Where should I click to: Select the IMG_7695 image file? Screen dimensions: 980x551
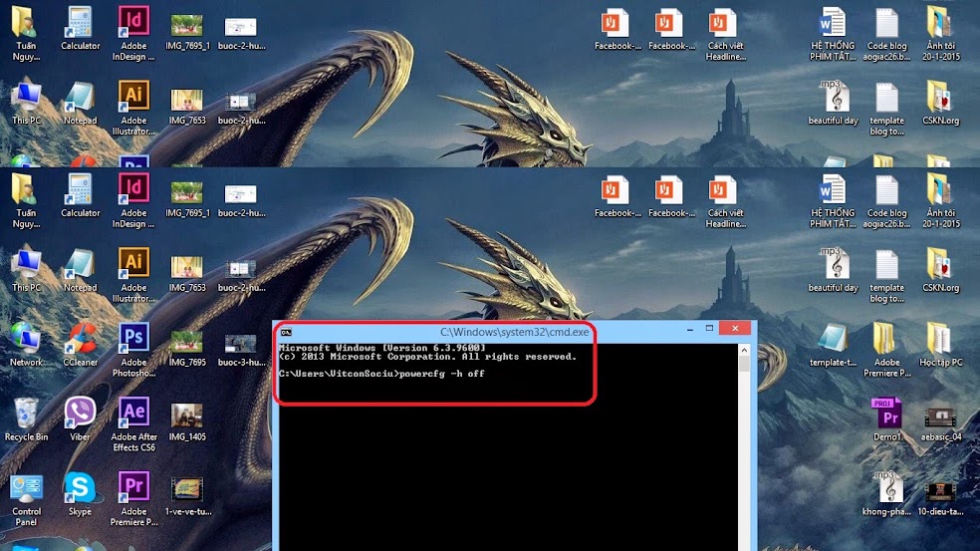point(187,349)
